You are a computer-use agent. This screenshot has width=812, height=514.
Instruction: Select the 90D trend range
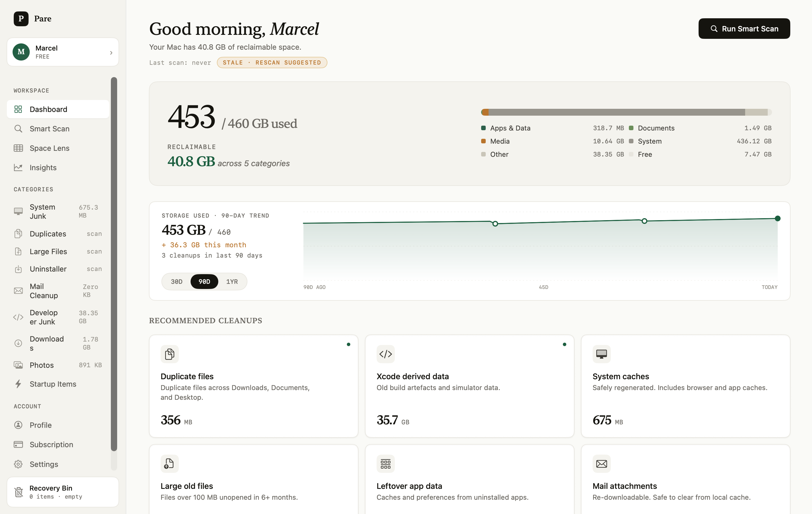click(204, 282)
